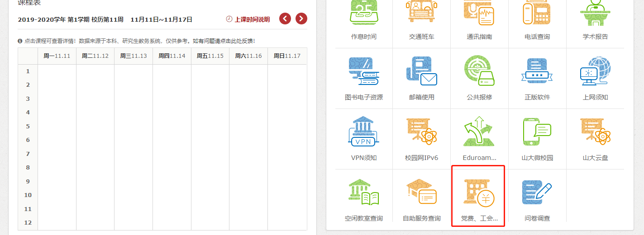This screenshot has width=644, height=235.
Task: Open the 山大云盘 cloud drive icon
Action: click(595, 132)
